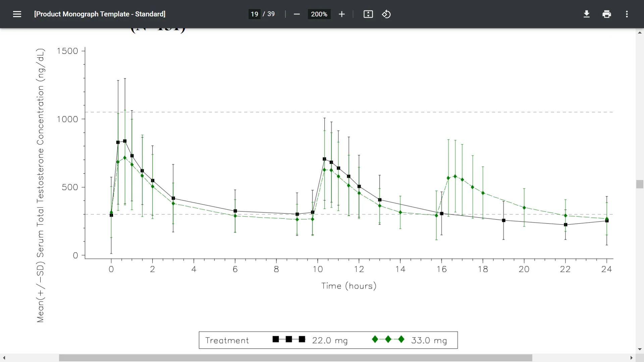Download the PDF document
644x362 pixels.
click(586, 14)
